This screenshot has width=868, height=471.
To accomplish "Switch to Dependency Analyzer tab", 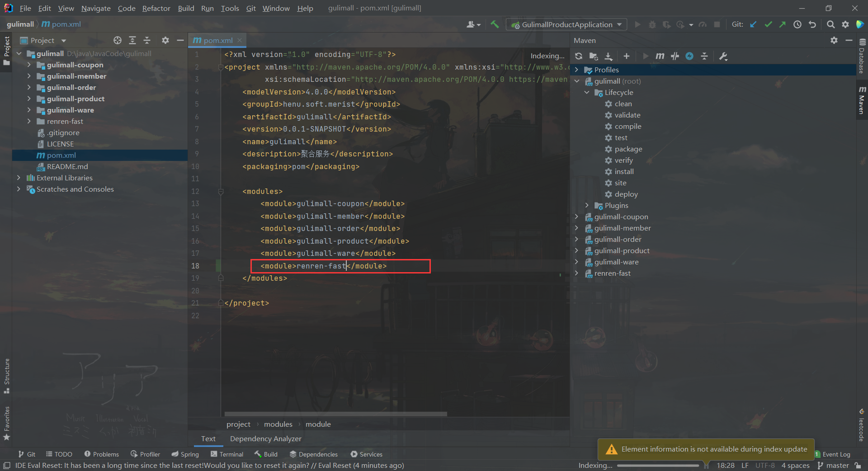I will (x=265, y=438).
